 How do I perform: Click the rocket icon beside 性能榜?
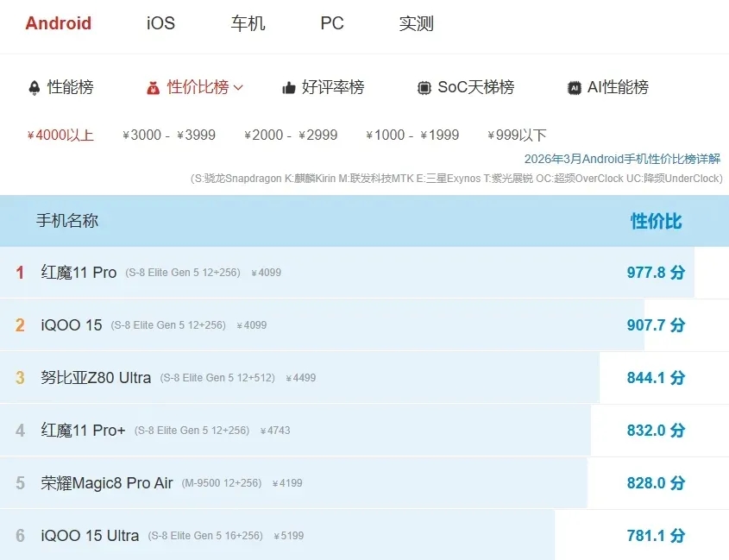tap(35, 87)
